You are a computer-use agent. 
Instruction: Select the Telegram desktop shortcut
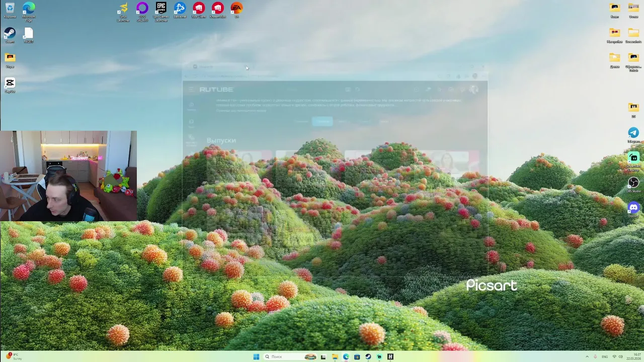633,135
